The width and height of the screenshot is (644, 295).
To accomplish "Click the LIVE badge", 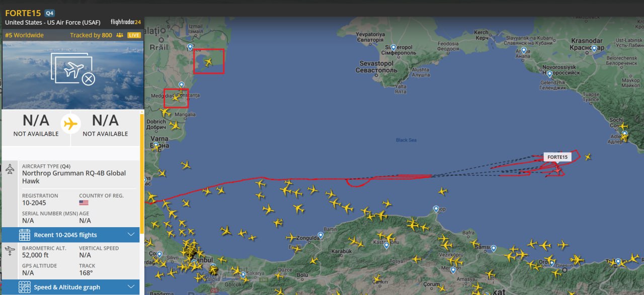I will (134, 35).
